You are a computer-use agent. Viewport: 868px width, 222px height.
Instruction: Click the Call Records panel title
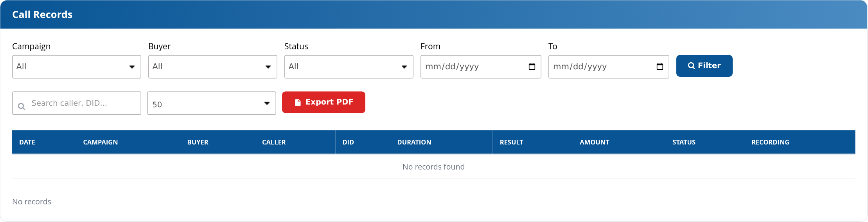(x=42, y=14)
